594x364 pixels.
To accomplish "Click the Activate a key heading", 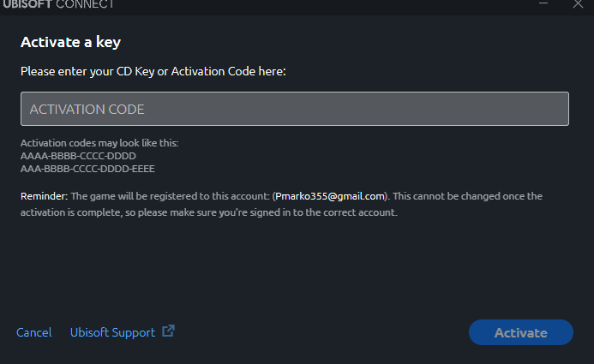I will (x=71, y=42).
